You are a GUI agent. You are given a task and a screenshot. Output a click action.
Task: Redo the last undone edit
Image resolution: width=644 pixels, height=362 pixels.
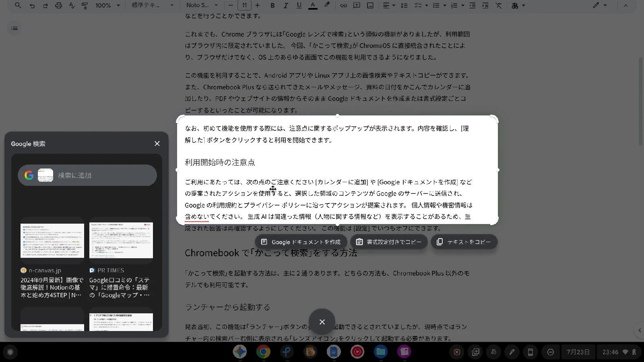pyautogui.click(x=45, y=5)
